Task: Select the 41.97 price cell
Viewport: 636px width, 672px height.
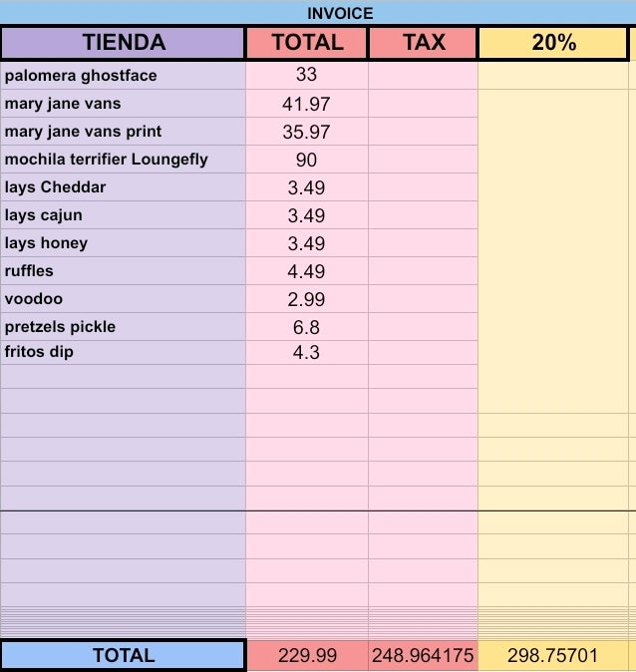Action: 307,104
